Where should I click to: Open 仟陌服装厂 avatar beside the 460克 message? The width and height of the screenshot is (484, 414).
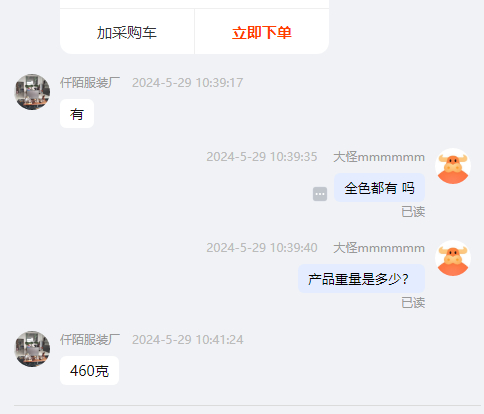[x=32, y=349]
